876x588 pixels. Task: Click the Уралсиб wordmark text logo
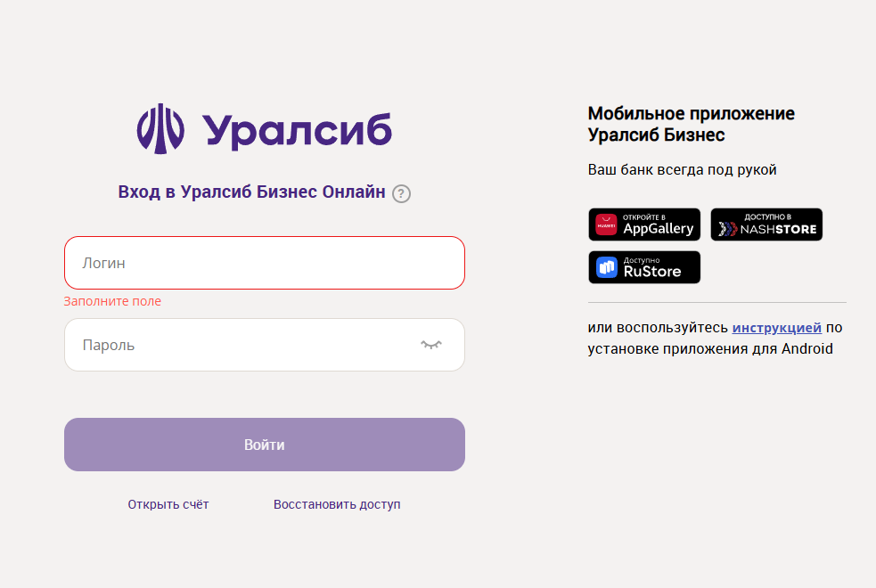pos(298,132)
